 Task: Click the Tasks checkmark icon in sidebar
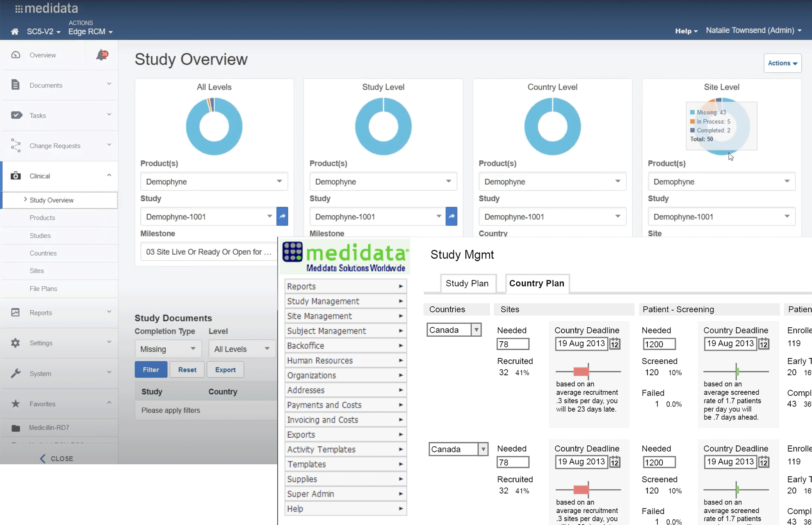[16, 115]
